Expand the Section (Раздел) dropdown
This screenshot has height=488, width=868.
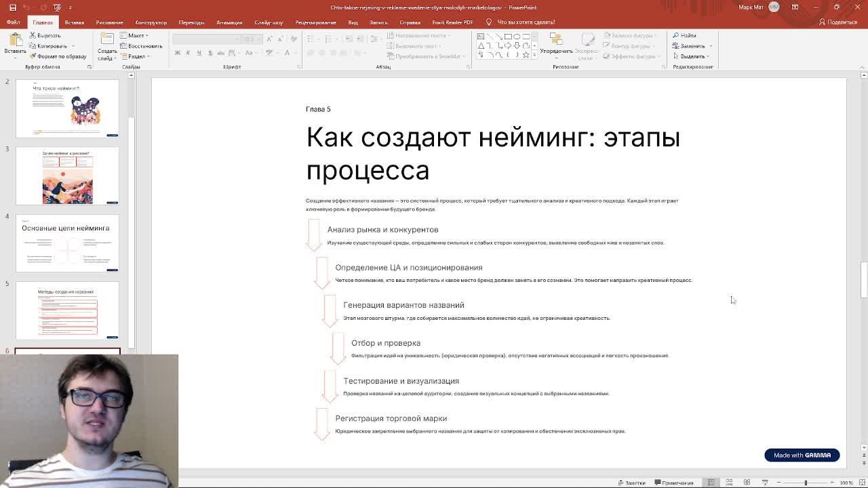pos(136,56)
